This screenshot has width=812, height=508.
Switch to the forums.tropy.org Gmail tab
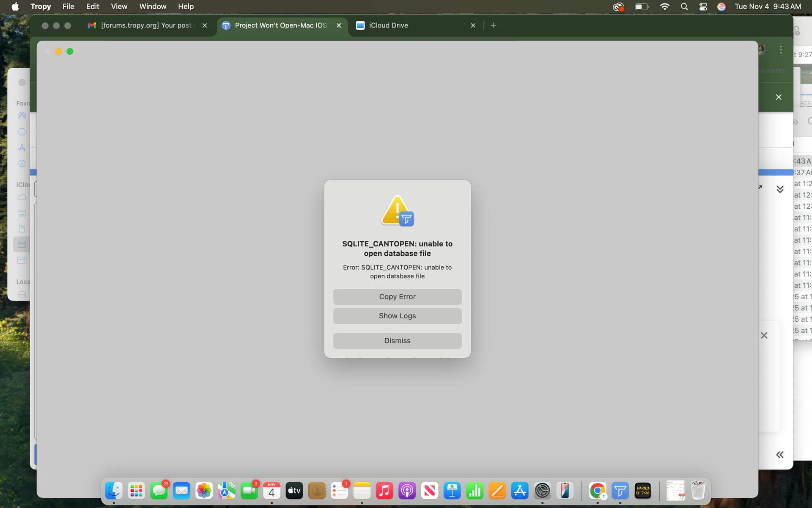[x=146, y=25]
